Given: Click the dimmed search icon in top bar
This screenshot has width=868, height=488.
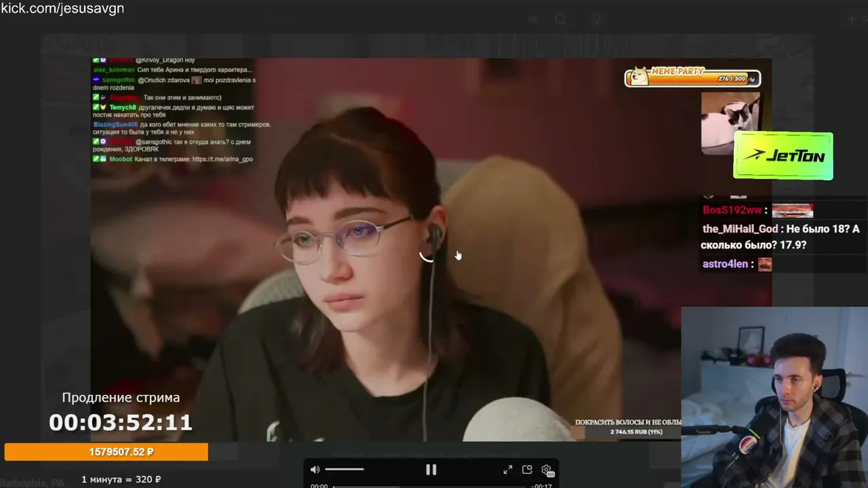Looking at the screenshot, I should tap(561, 19).
